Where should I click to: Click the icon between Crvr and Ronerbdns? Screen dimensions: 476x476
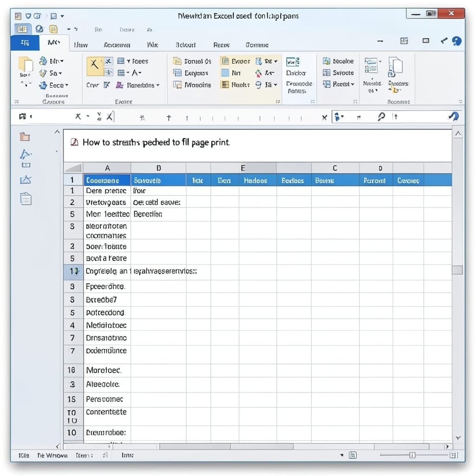click(106, 85)
